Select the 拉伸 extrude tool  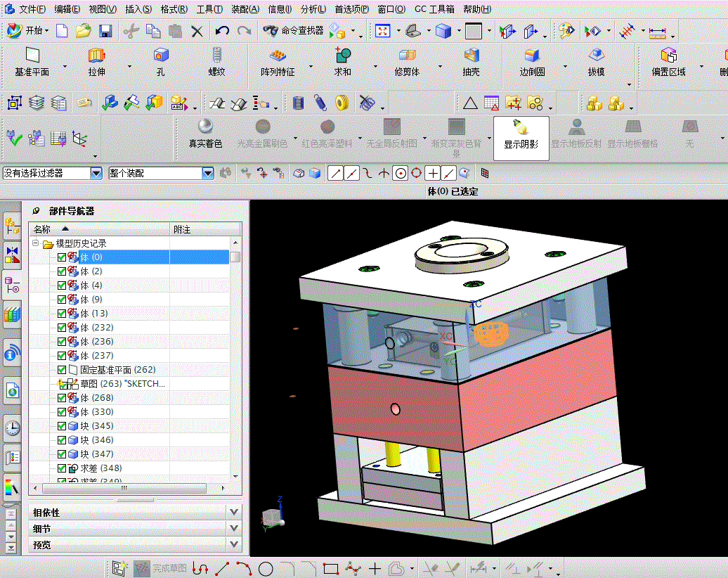point(96,62)
